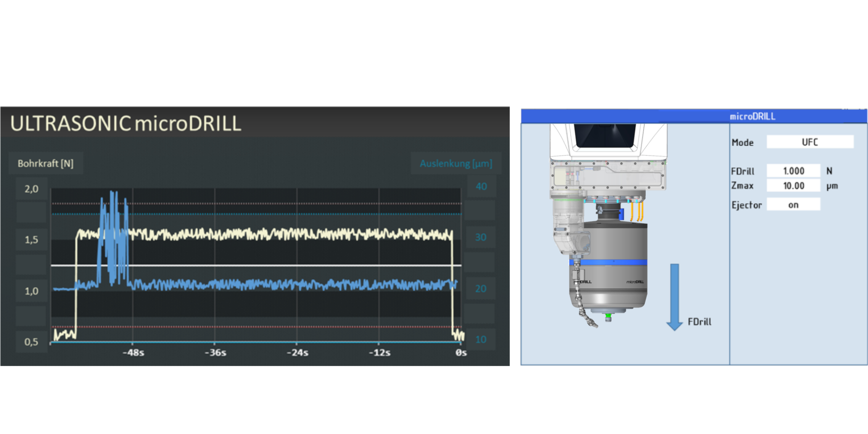868x434 pixels.
Task: Click the 40 deflection scale value
Action: 481,186
